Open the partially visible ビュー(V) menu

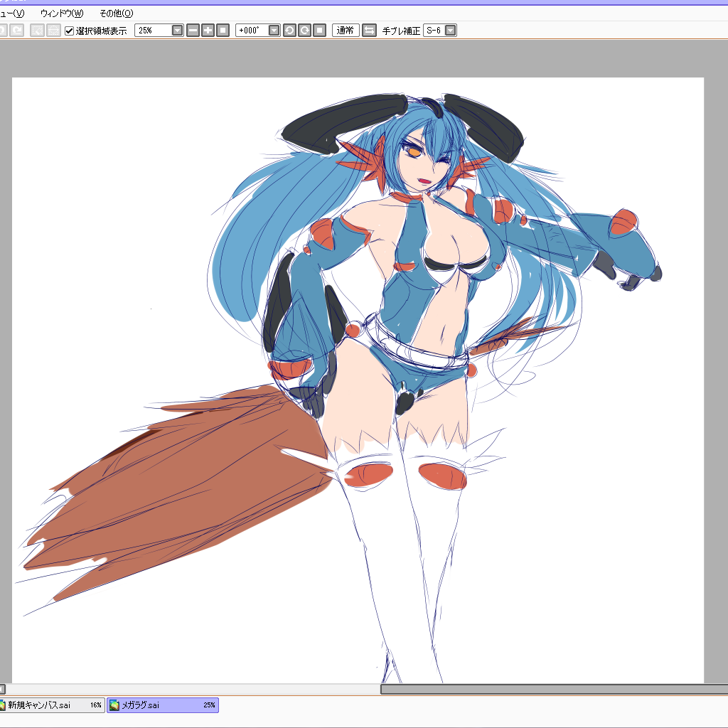click(x=12, y=14)
